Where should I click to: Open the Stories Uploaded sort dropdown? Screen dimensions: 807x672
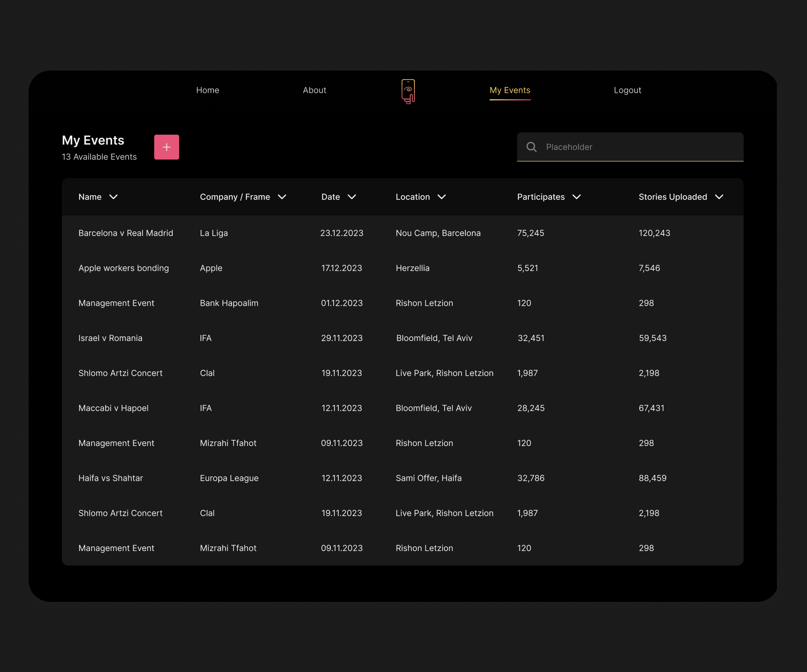point(719,197)
